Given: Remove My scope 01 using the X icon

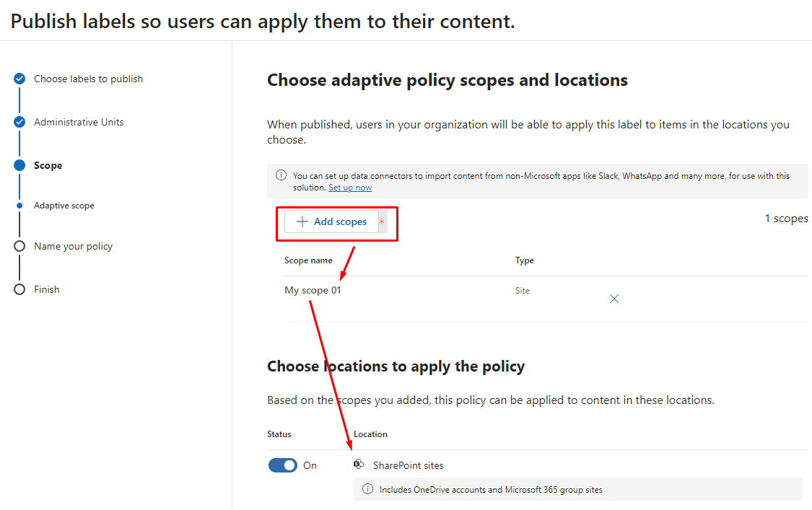Looking at the screenshot, I should click(614, 299).
